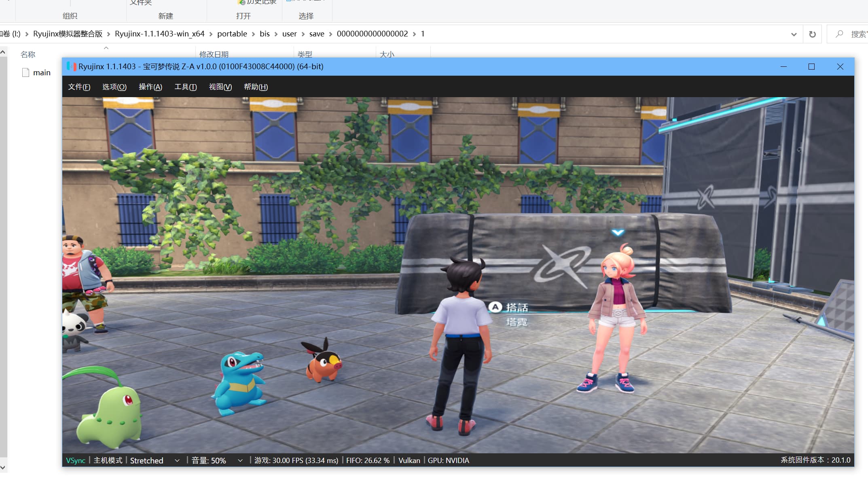Open the 文件(F) menu

(79, 87)
